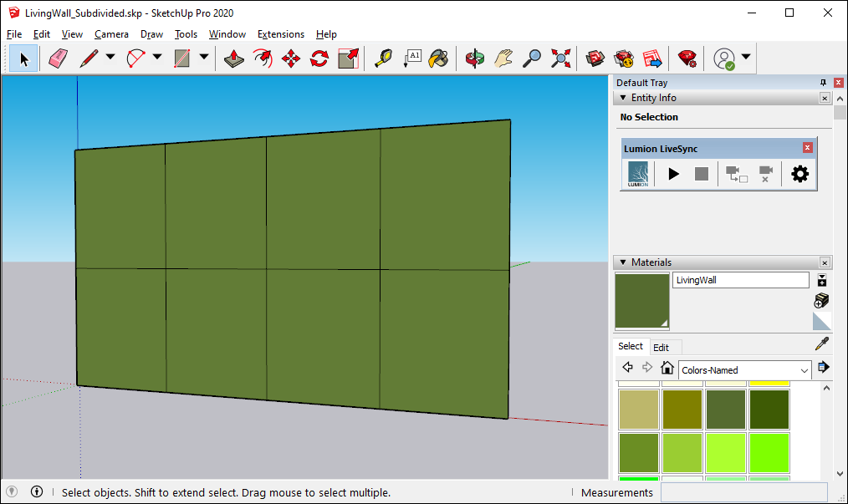
Task: Collapse the Entity Info panel
Action: pos(623,98)
